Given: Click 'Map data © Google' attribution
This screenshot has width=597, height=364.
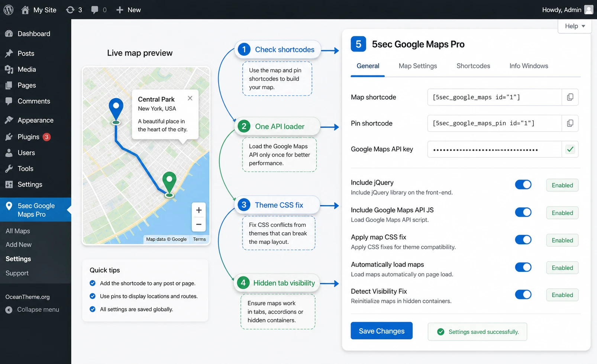Looking at the screenshot, I should pyautogui.click(x=166, y=239).
